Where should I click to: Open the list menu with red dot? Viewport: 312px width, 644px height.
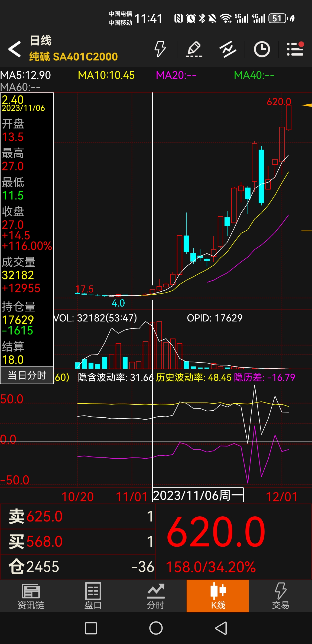click(x=295, y=49)
